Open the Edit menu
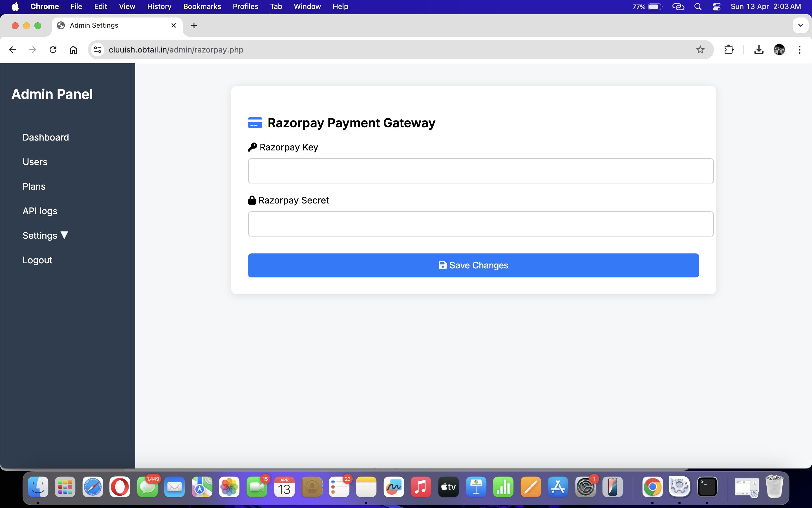 coord(100,7)
